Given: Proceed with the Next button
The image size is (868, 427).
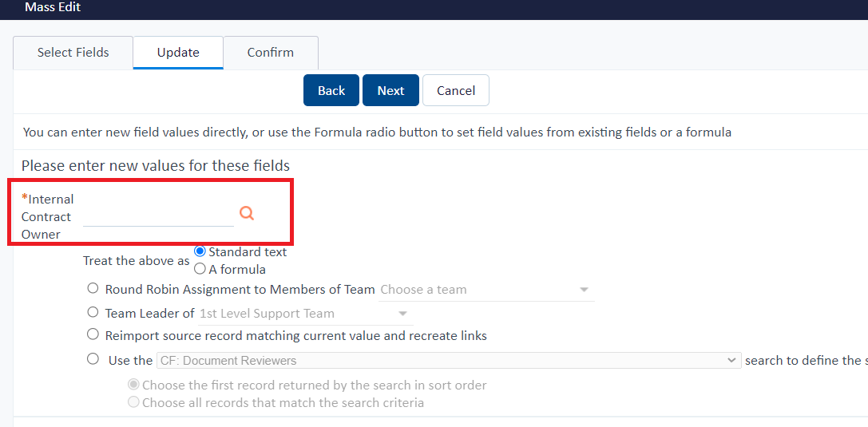Looking at the screenshot, I should pos(390,90).
